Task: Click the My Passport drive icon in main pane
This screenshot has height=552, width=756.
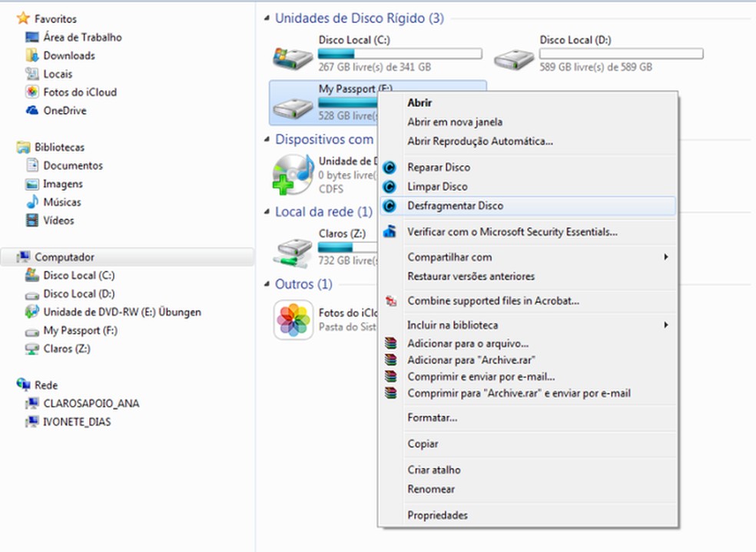Action: click(x=293, y=109)
